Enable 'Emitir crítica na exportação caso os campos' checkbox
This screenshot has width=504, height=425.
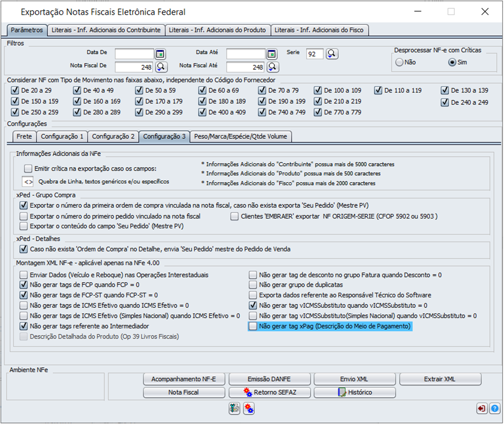tap(28, 168)
